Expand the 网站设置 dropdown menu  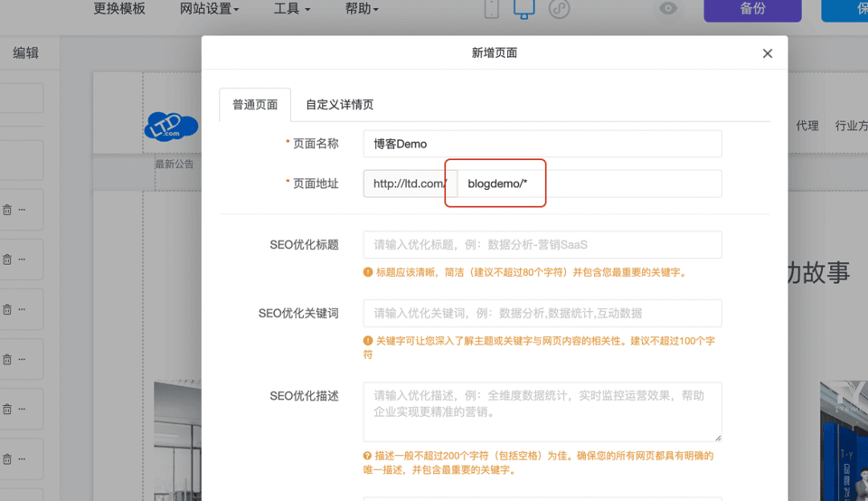click(210, 9)
